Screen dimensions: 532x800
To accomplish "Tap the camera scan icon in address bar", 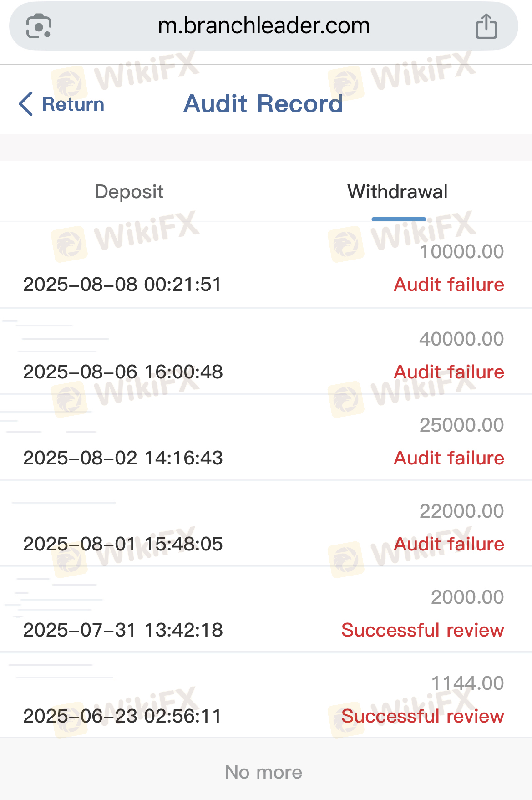I will (39, 26).
